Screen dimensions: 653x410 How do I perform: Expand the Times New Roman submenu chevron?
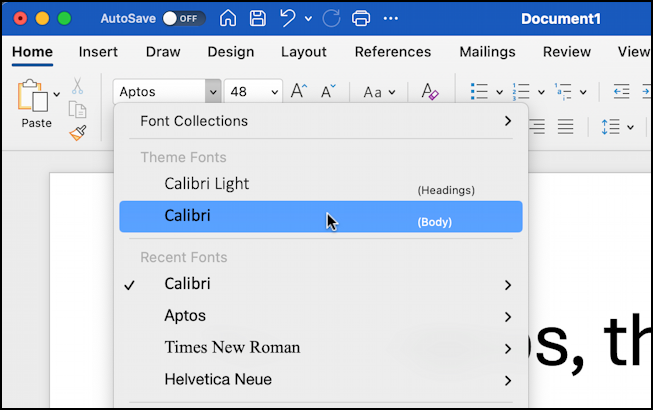click(x=508, y=348)
